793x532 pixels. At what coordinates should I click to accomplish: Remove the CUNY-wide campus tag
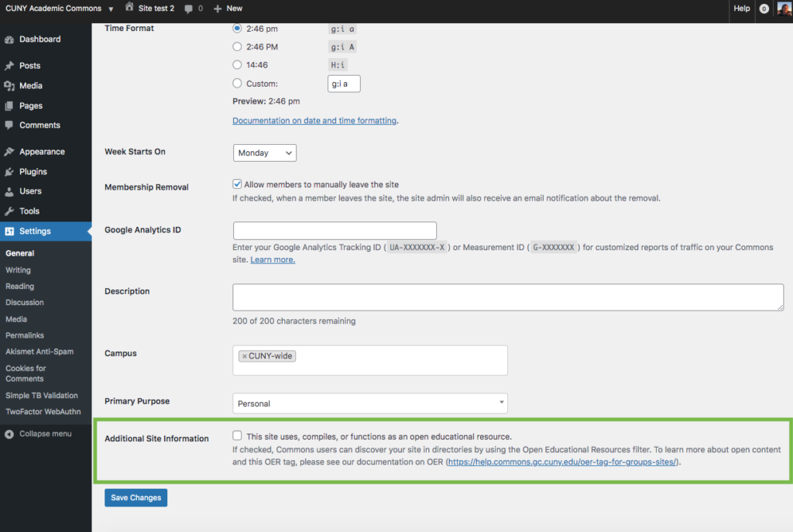click(x=244, y=356)
